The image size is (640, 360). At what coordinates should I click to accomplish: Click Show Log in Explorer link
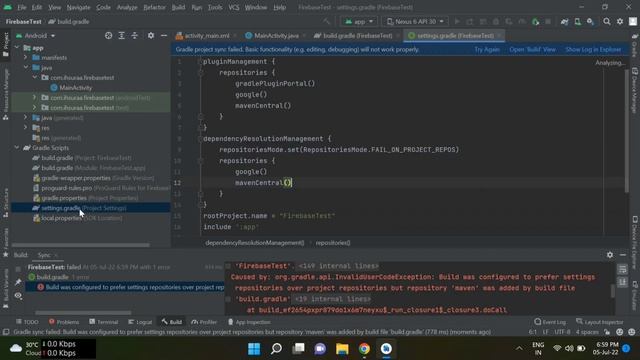click(x=593, y=49)
